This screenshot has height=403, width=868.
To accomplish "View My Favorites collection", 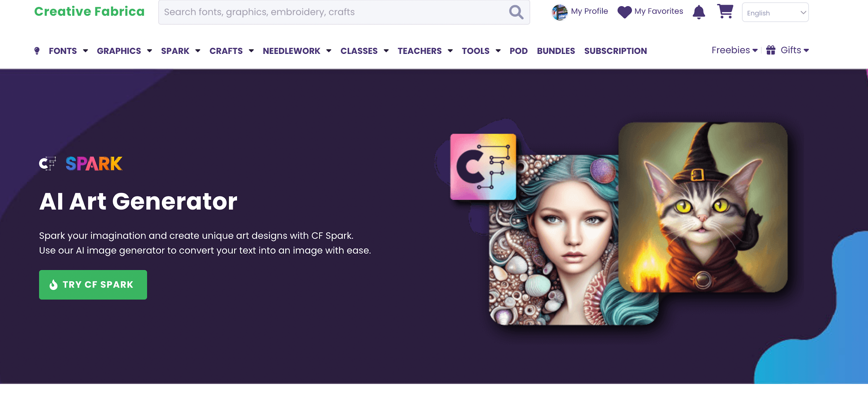I will pos(652,12).
